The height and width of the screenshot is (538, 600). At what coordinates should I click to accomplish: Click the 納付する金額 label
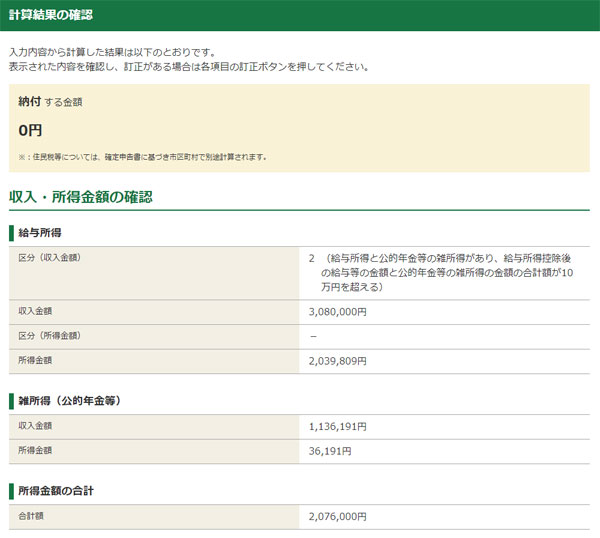coord(50,102)
